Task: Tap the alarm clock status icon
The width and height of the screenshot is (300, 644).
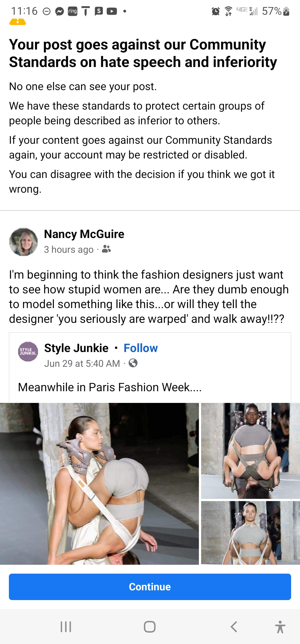Action: (x=216, y=11)
